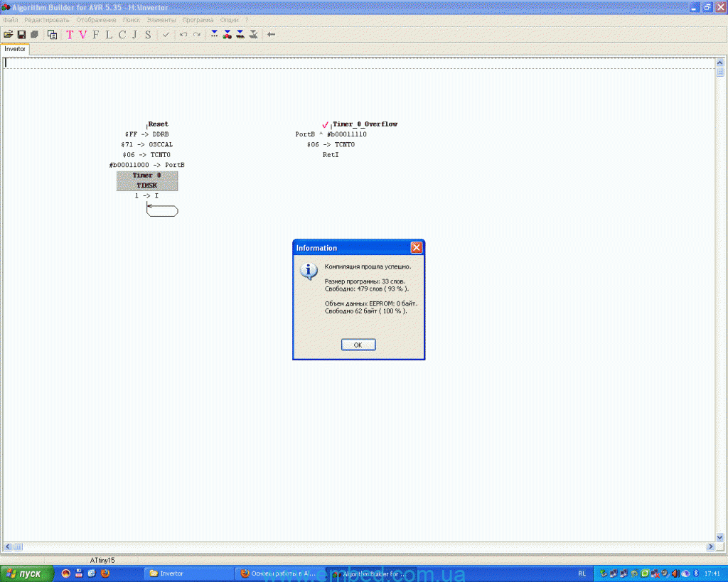Click the compile icon with red-green dots
Viewport: 728px width, 582px height.
tap(227, 34)
